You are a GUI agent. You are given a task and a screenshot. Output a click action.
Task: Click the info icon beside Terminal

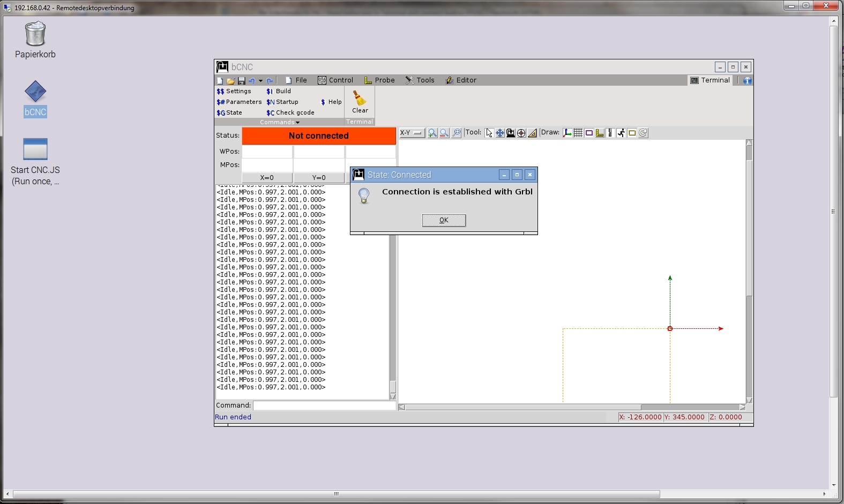747,80
